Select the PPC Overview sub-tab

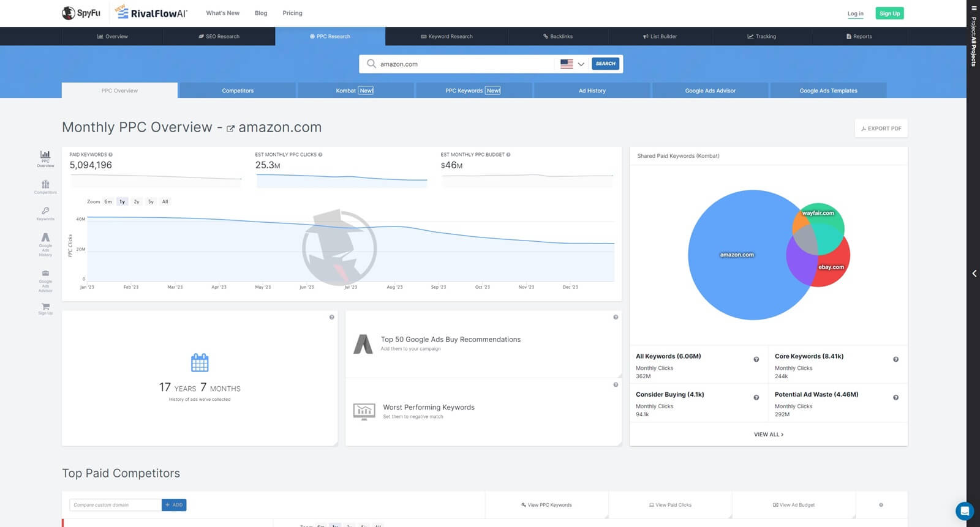[x=119, y=91]
